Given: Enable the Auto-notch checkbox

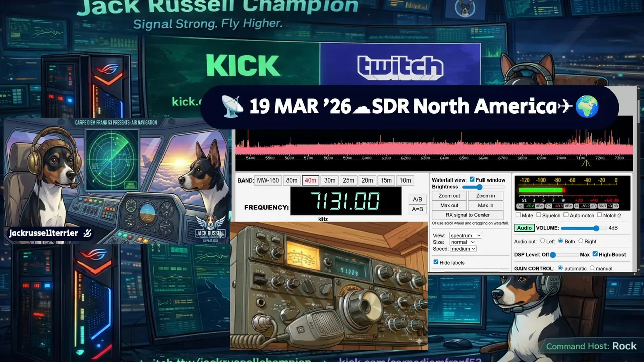Looking at the screenshot, I should (x=566, y=215).
